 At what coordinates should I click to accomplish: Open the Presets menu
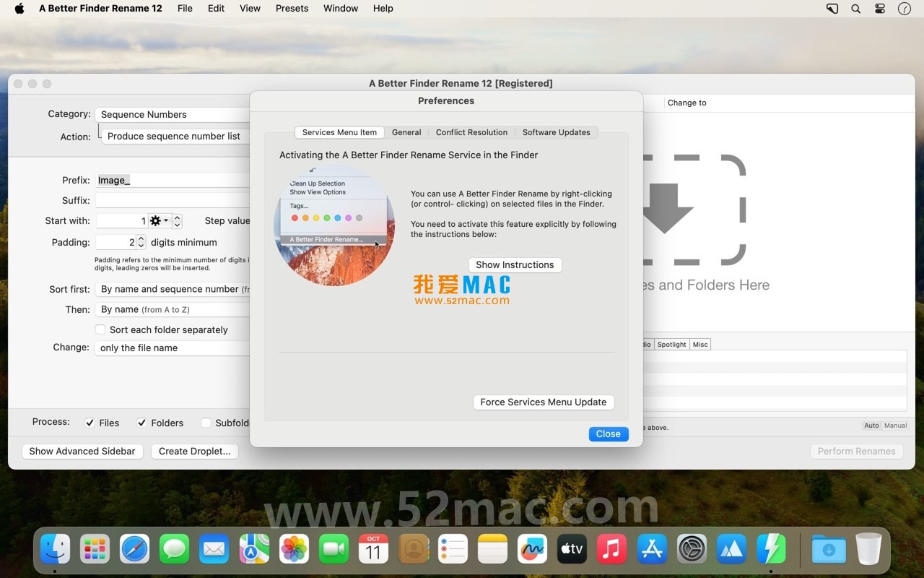point(292,9)
